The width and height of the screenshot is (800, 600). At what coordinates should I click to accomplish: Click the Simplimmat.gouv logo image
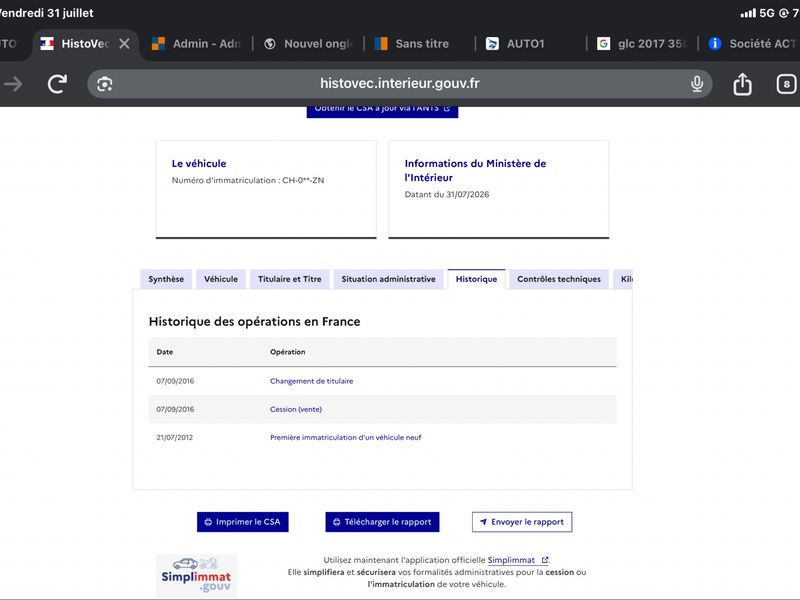click(x=196, y=576)
